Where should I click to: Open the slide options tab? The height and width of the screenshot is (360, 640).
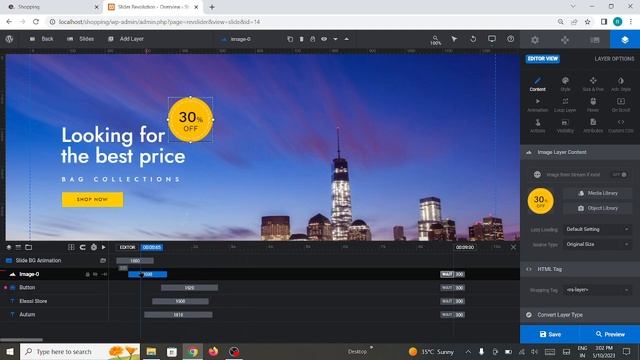(595, 40)
